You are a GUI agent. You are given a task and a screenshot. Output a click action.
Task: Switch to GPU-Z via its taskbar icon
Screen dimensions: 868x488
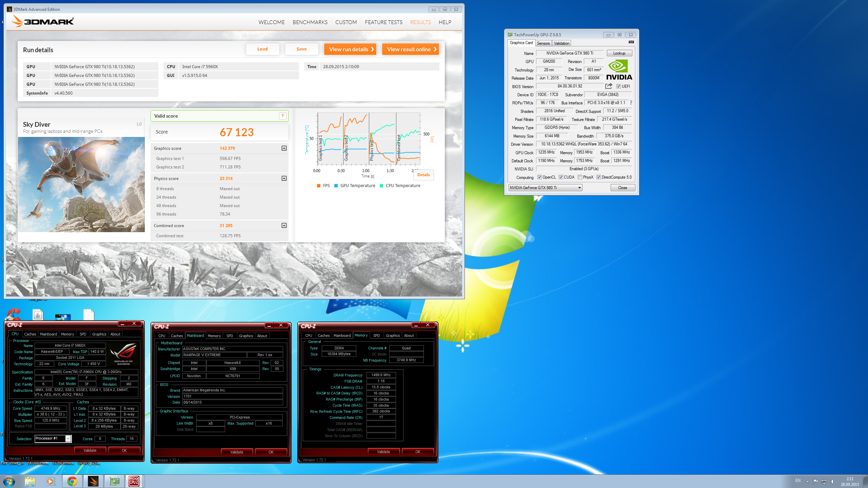pyautogui.click(x=114, y=481)
